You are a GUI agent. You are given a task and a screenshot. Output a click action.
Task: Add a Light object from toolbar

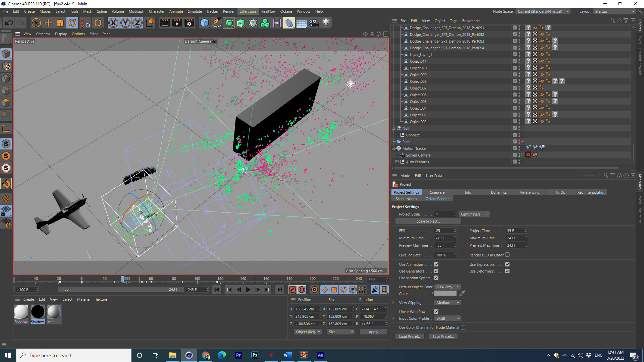[326, 23]
